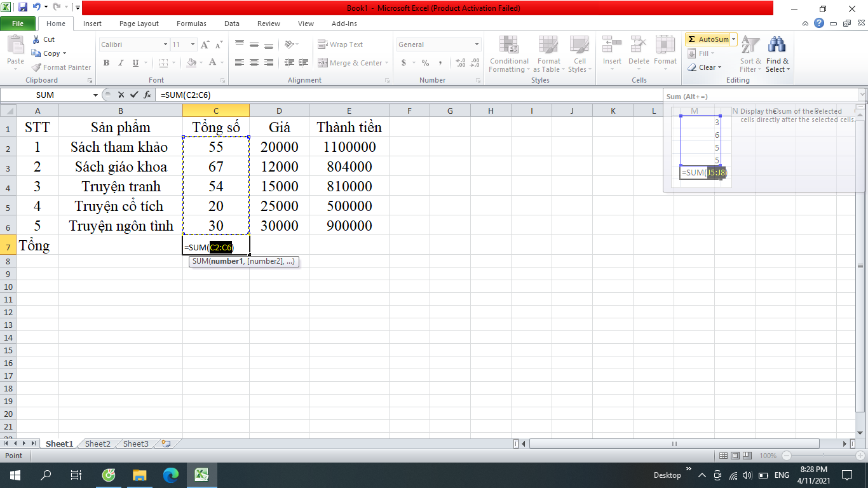Toggle Align Text Left
The image size is (868, 488).
coord(240,63)
